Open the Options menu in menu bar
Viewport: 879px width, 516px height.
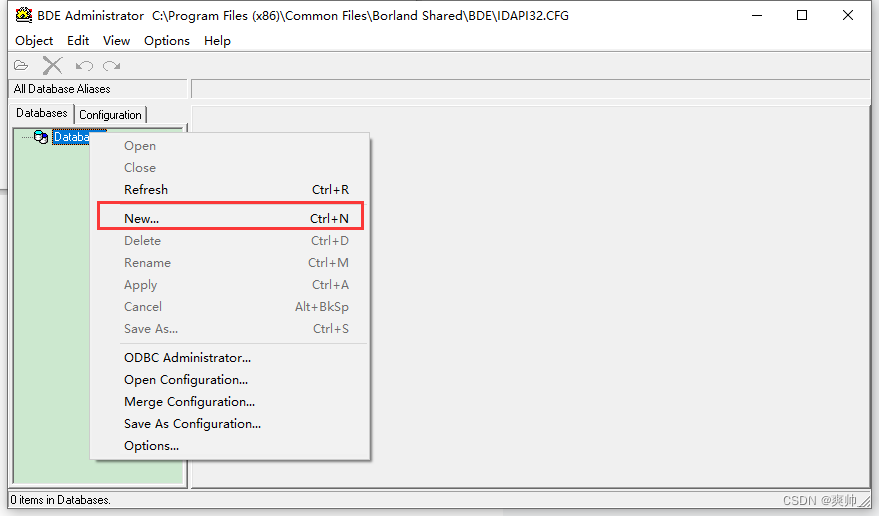pos(167,41)
